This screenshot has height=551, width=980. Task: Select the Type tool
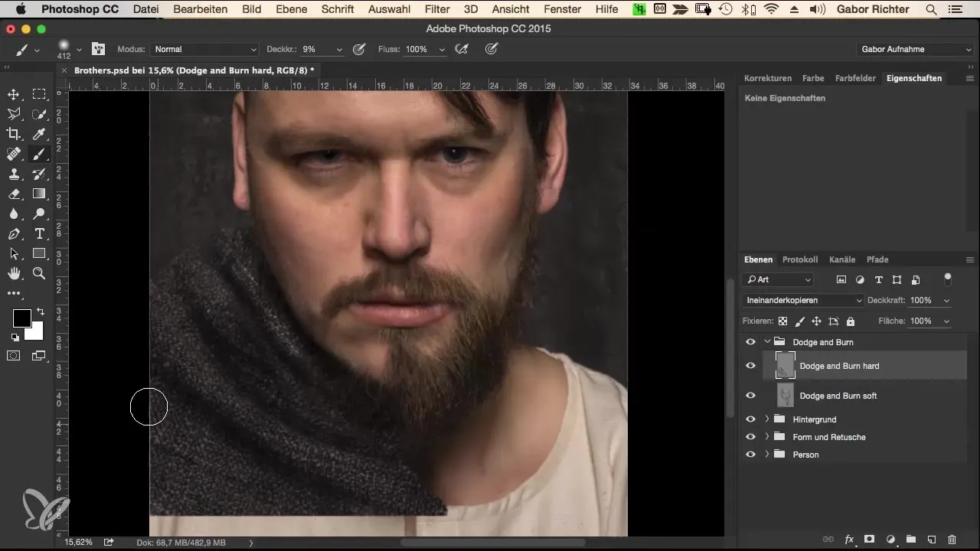pyautogui.click(x=39, y=234)
